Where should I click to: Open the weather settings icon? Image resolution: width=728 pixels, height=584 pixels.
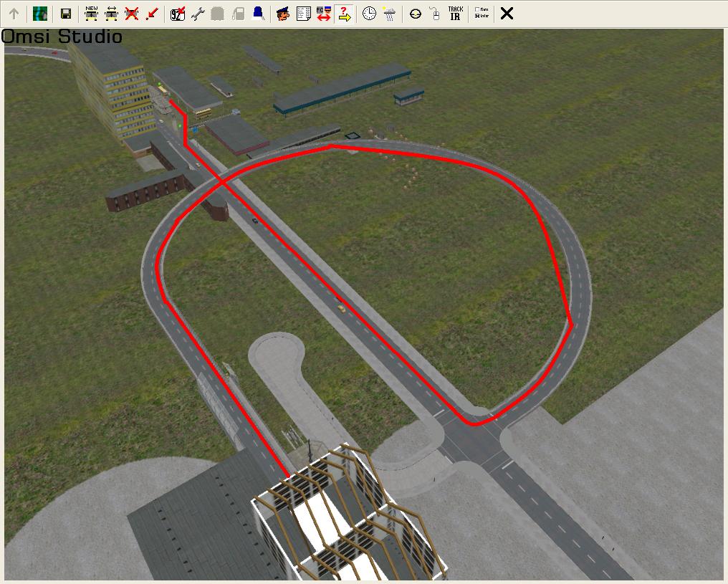tap(390, 14)
